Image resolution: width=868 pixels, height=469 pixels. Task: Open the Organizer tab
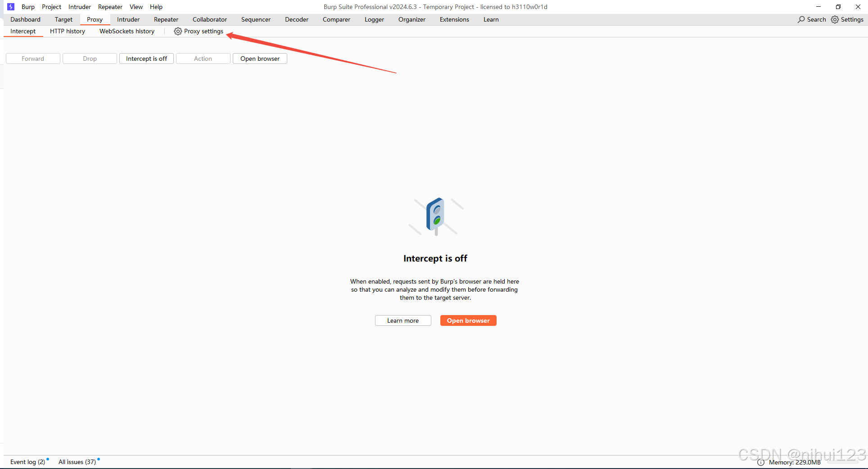click(x=411, y=19)
